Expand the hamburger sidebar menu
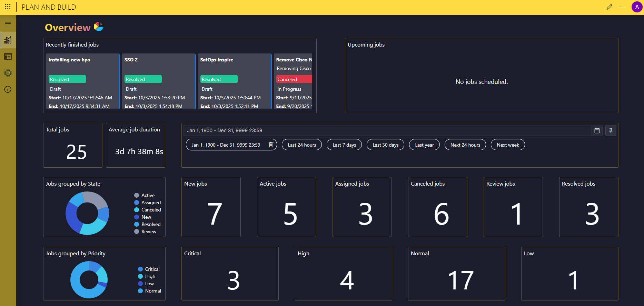The width and height of the screenshot is (644, 306). (8, 24)
